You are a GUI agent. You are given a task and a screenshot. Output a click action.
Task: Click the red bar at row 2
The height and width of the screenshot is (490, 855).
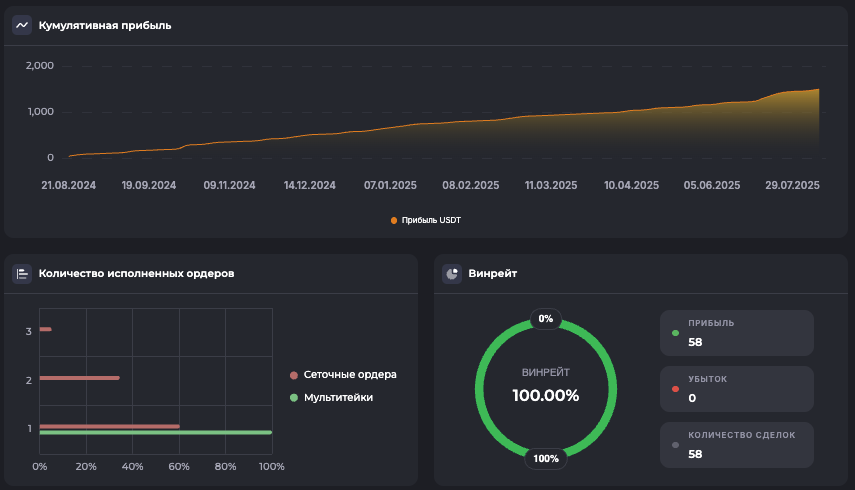click(x=80, y=378)
